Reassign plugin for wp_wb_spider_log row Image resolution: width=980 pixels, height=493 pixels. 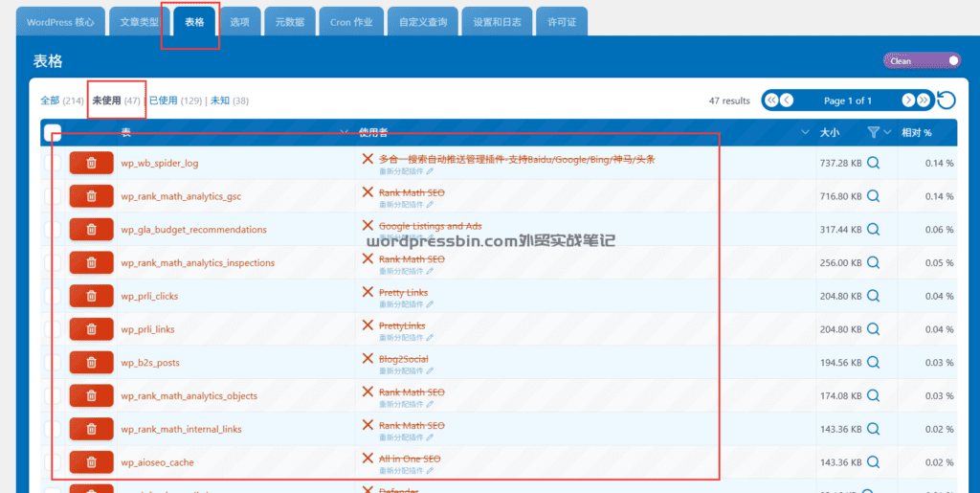[x=406, y=171]
